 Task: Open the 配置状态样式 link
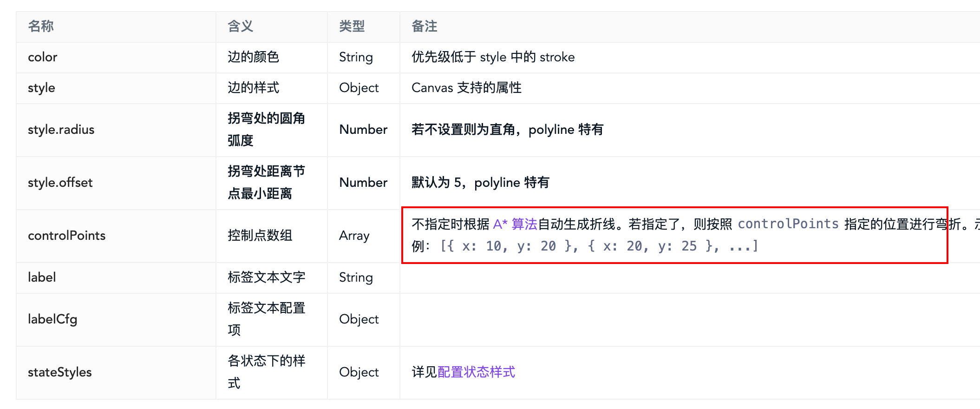(x=477, y=372)
